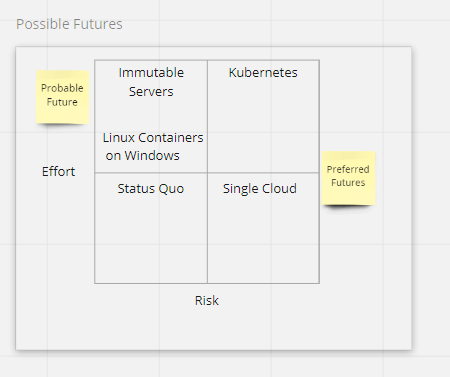Viewport: 450px width, 377px height.
Task: Click blank frame area below the Risk label
Action: (x=207, y=328)
